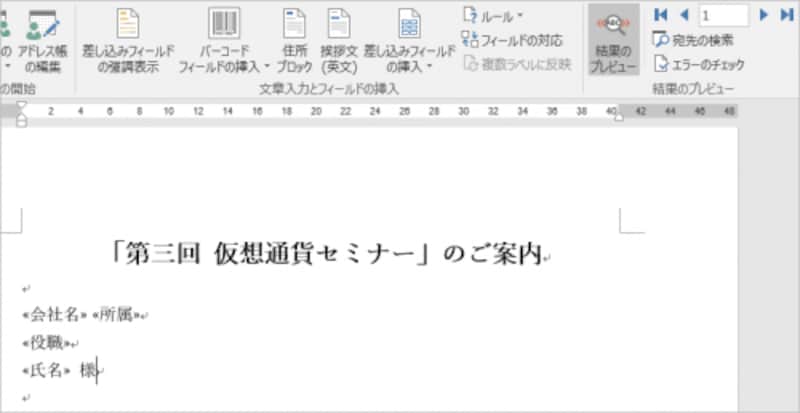800x413 pixels.
Task: Go to first record arrow
Action: (x=661, y=15)
